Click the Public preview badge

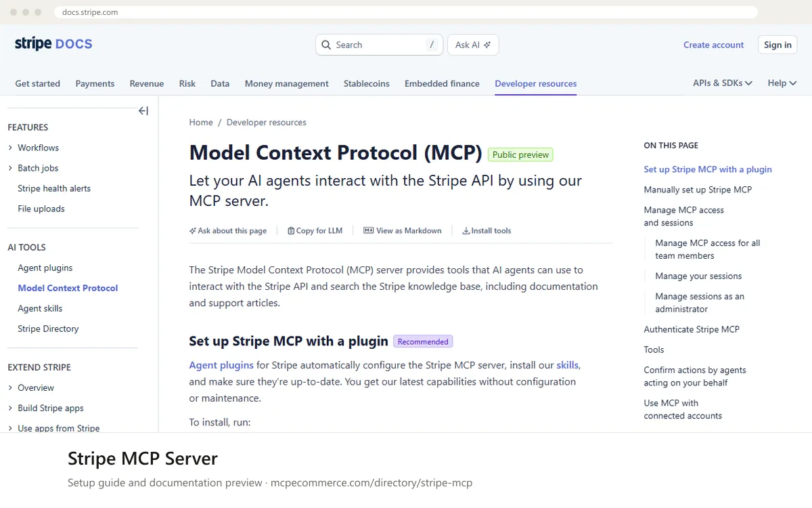coord(520,155)
